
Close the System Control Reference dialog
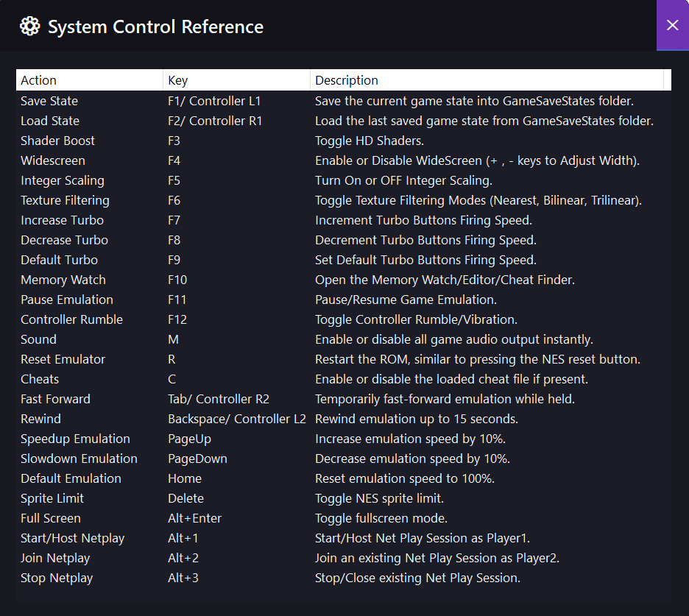point(672,25)
